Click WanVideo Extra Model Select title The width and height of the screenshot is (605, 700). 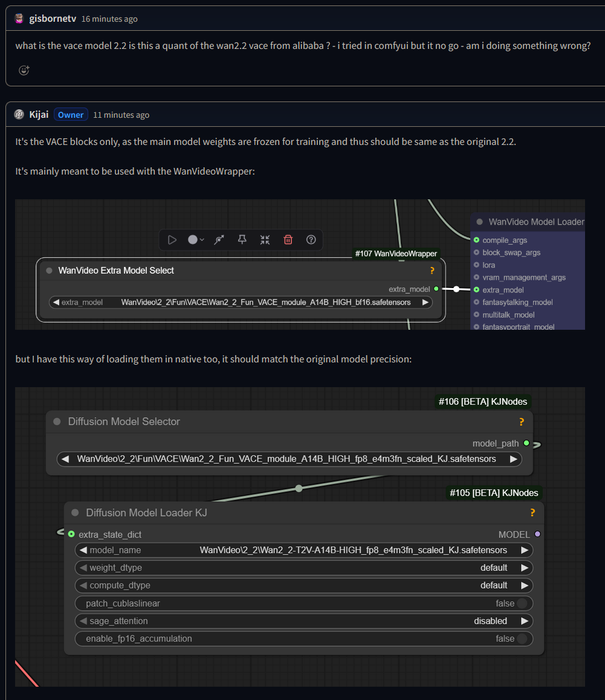116,271
